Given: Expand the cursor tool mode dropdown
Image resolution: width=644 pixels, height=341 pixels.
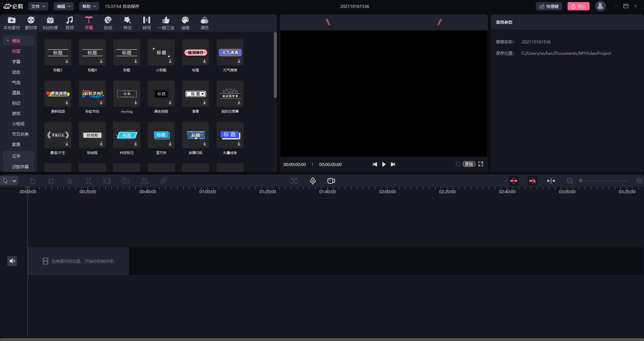Looking at the screenshot, I should pos(14,181).
